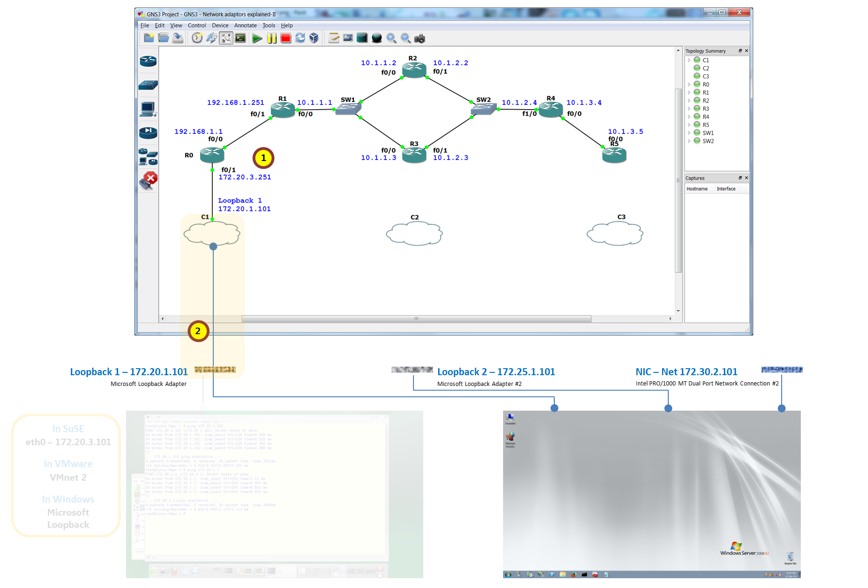The image size is (868, 588).
Task: Expand the R4 node in Topology Summary
Action: (x=689, y=116)
